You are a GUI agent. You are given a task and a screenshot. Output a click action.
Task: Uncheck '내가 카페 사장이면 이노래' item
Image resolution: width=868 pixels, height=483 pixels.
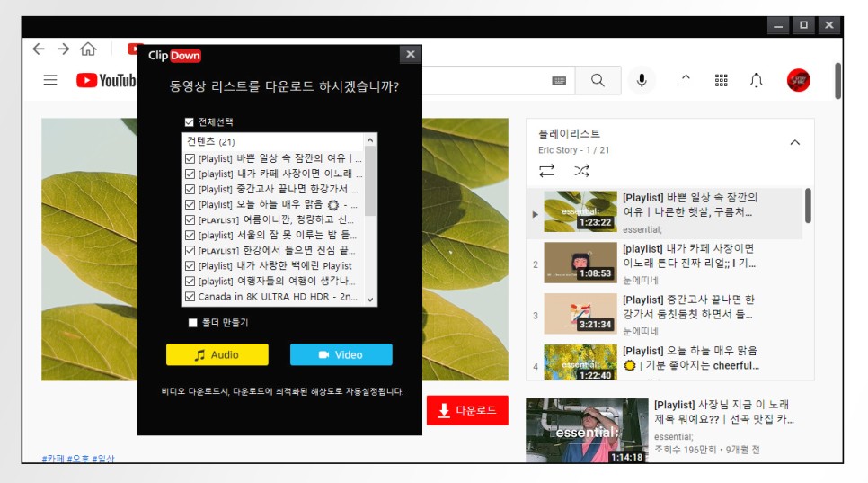190,174
